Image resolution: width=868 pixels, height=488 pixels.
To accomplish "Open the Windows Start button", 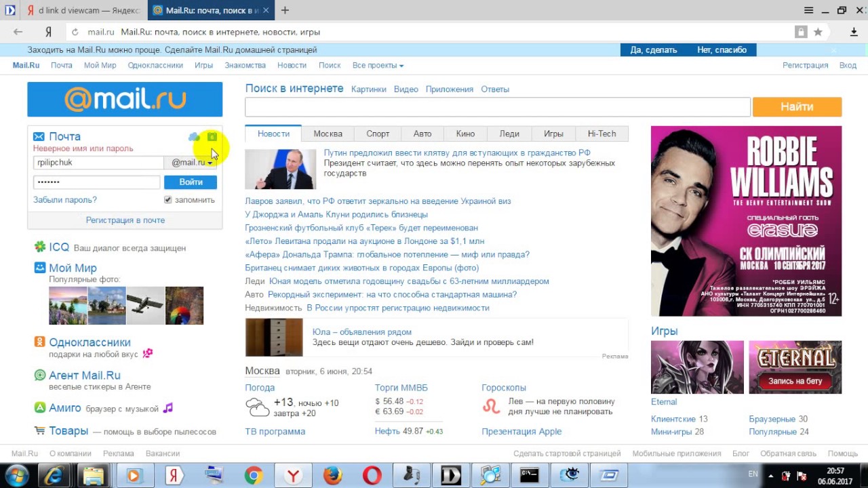I will pyautogui.click(x=16, y=475).
